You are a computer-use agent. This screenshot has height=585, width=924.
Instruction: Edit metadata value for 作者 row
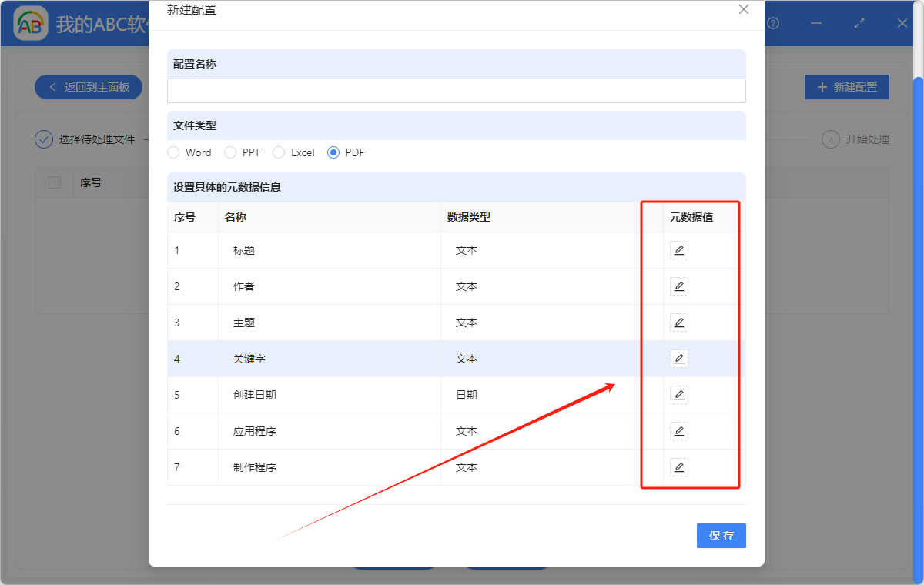pos(678,286)
